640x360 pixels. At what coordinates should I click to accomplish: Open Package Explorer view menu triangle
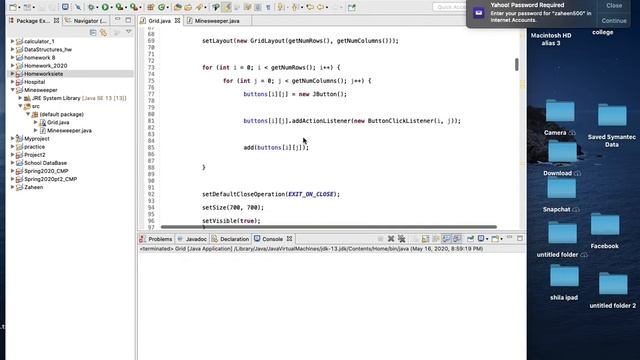(x=129, y=32)
